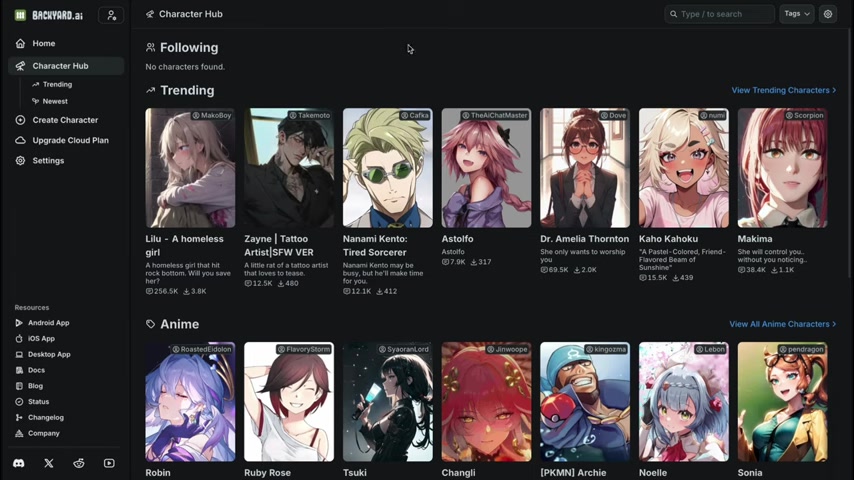Screen dimensions: 854x480
Task: Click the Backyard.ai logo
Action: (x=49, y=15)
